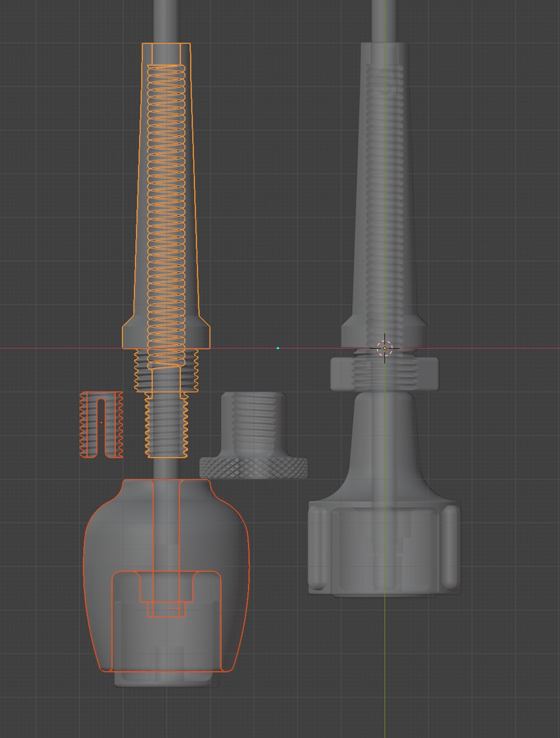Image resolution: width=560 pixels, height=738 pixels.
Task: Click the flared cone knob on the right assembly
Action: tap(384, 448)
